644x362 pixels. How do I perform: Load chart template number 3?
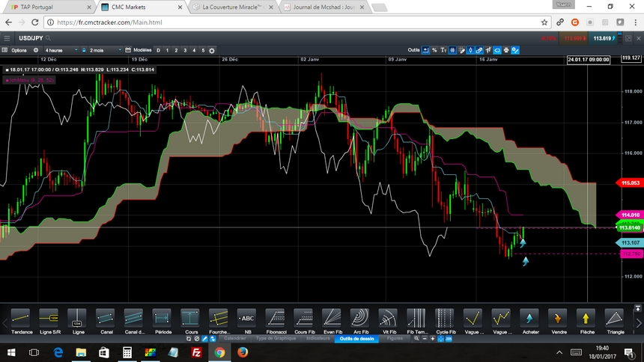tap(185, 50)
